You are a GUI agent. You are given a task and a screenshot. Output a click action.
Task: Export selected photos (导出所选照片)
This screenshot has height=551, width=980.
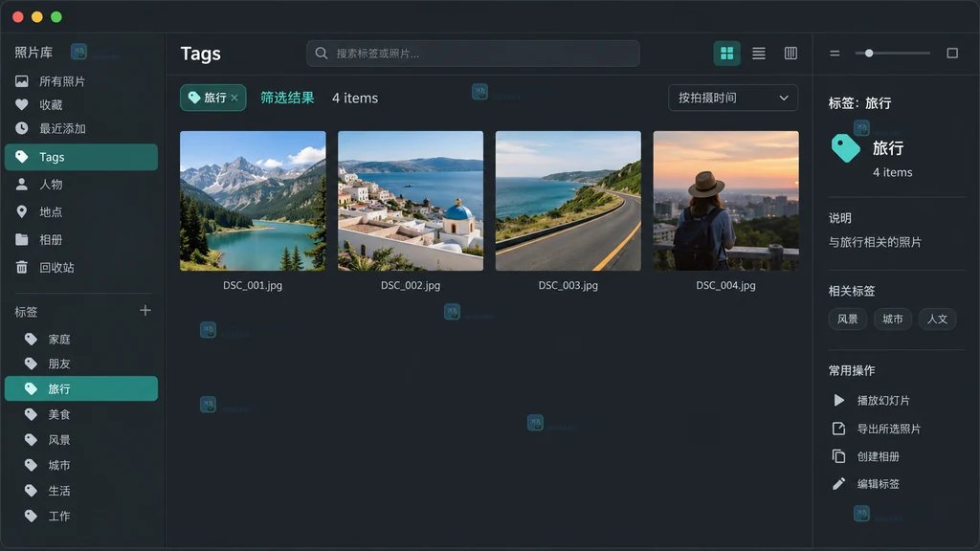click(x=877, y=429)
